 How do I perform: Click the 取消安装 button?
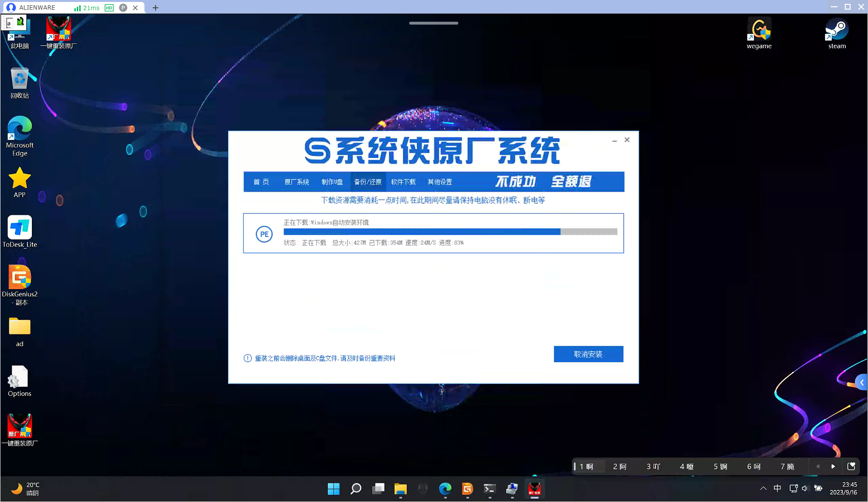(588, 354)
